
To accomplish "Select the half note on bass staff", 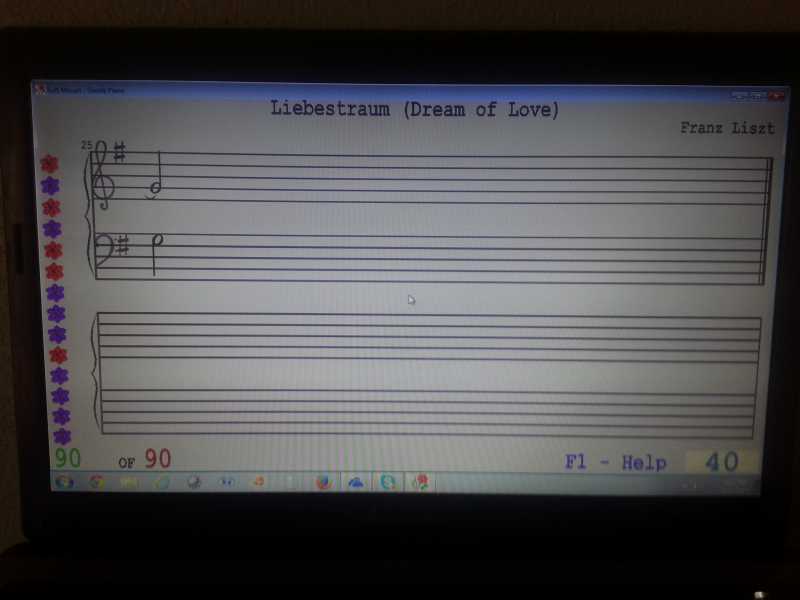I will tap(157, 254).
